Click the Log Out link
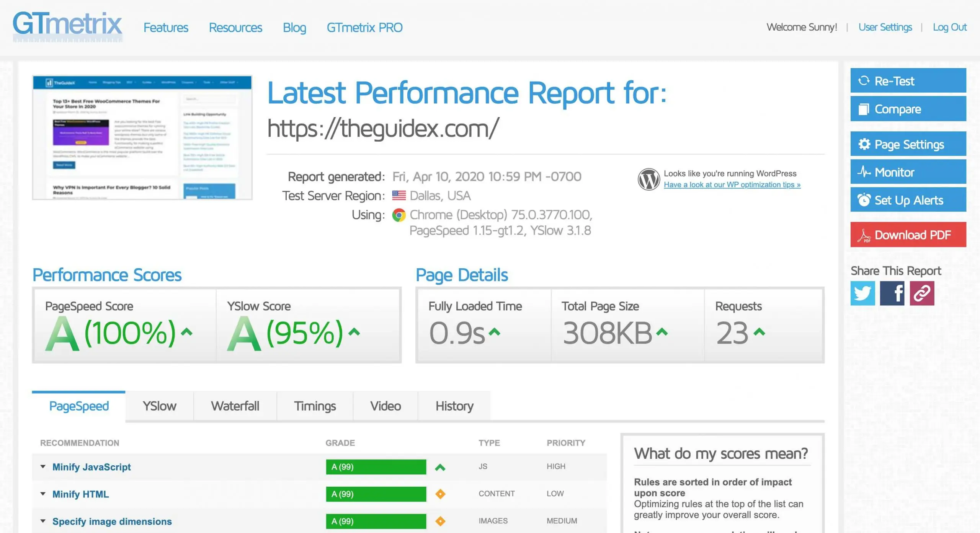 click(x=950, y=27)
